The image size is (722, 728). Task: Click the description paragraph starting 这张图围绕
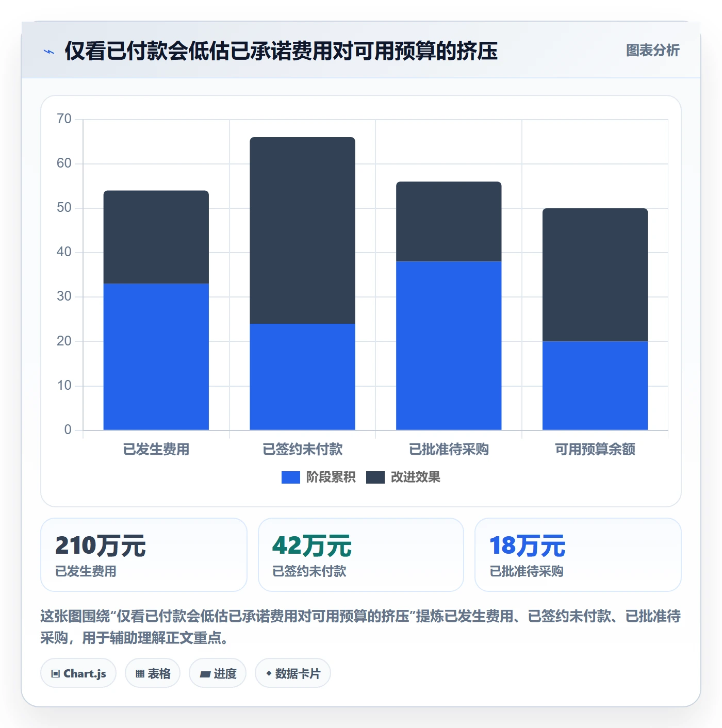tap(360, 627)
